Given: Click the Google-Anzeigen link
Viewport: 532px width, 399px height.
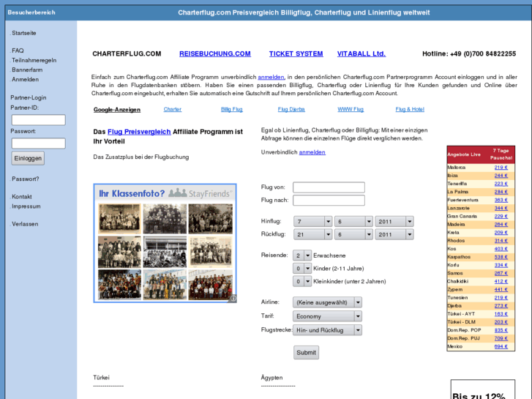Looking at the screenshot, I should coord(116,110).
